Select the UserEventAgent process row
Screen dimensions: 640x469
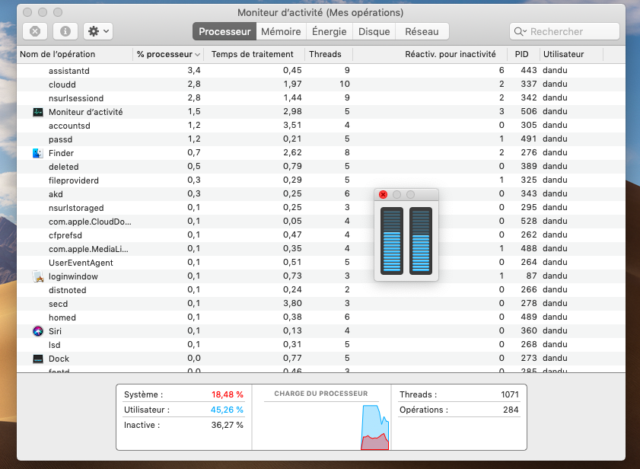click(x=321, y=262)
